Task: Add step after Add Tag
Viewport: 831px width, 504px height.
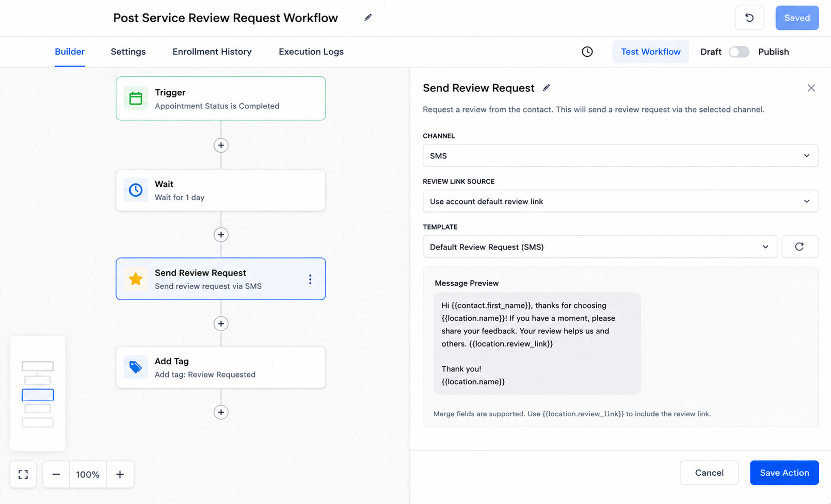Action: [x=221, y=412]
